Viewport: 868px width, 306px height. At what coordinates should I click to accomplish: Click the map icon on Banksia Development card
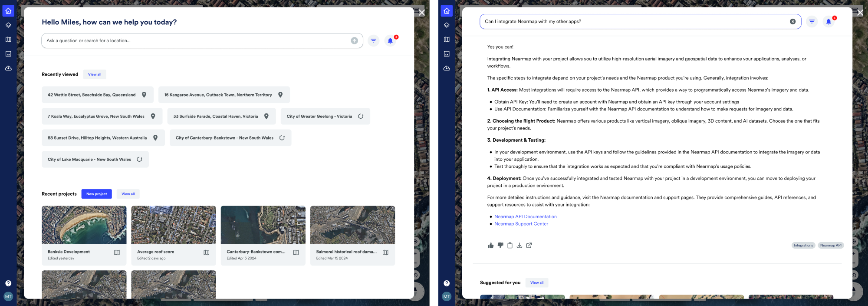(x=117, y=253)
